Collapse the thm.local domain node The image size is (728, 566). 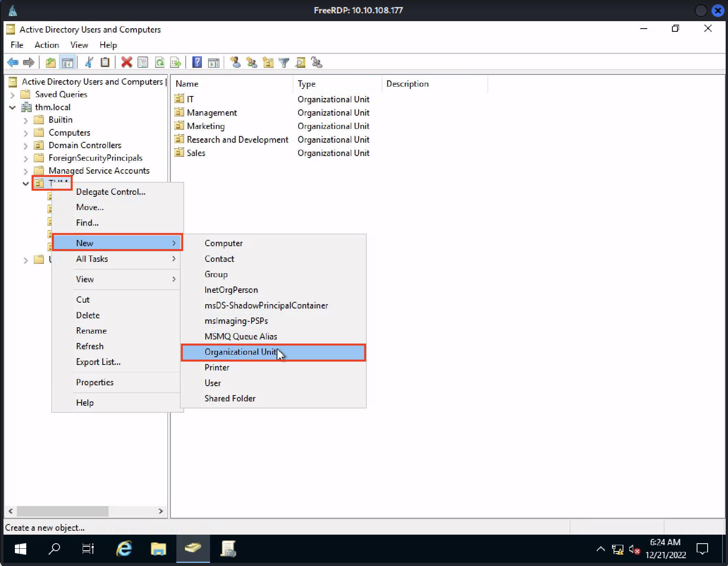click(12, 107)
